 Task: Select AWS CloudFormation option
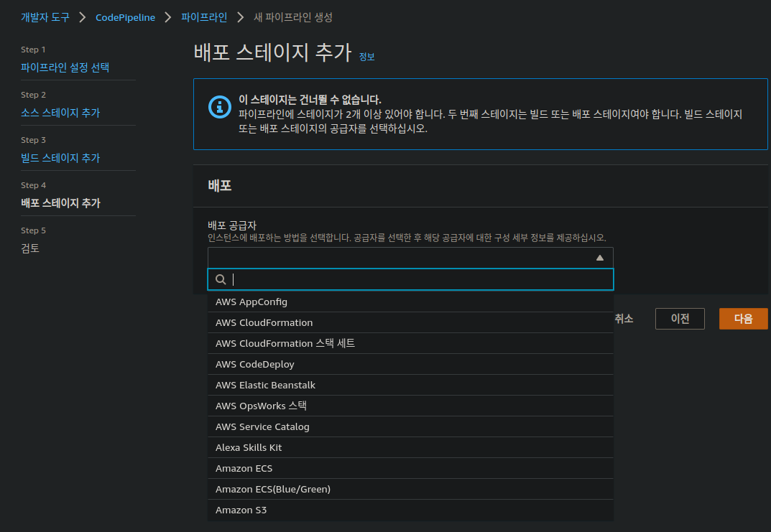click(410, 323)
